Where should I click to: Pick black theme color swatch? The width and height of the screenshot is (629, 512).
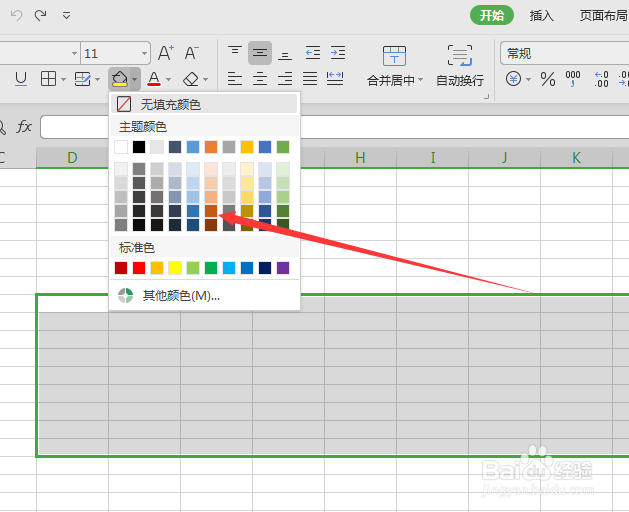[139, 147]
